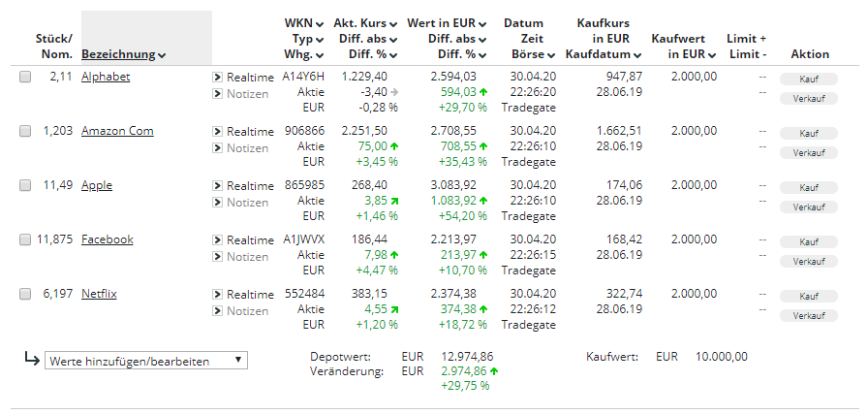Tick the checkbox for the Alphabet row
The width and height of the screenshot is (868, 414).
(x=25, y=78)
